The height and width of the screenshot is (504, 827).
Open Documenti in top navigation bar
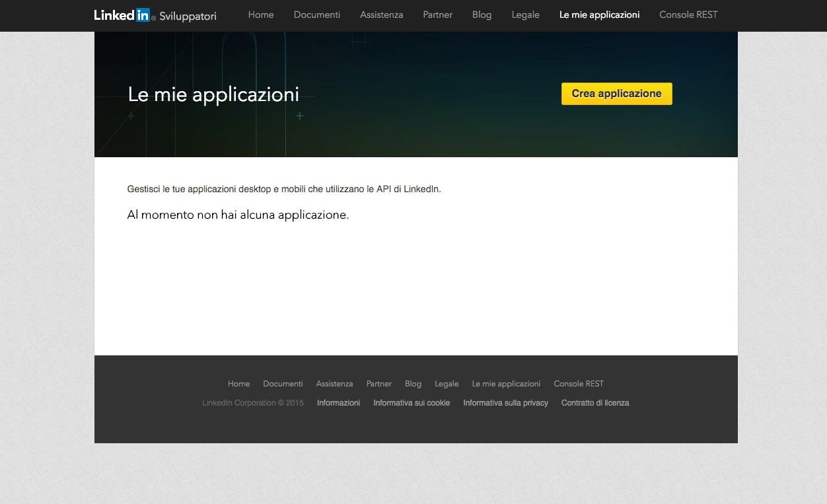(x=317, y=15)
